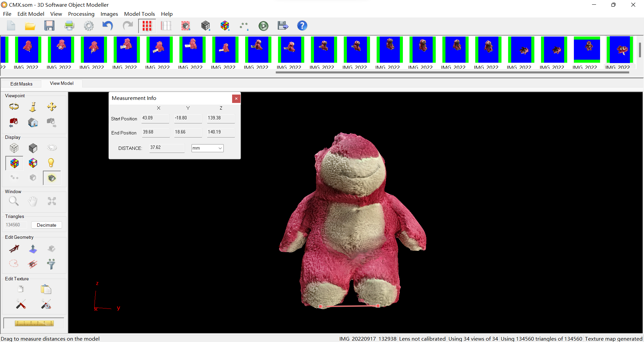Image resolution: width=644 pixels, height=342 pixels.
Task: Click the Start Position X field 43.09
Action: [x=155, y=118]
